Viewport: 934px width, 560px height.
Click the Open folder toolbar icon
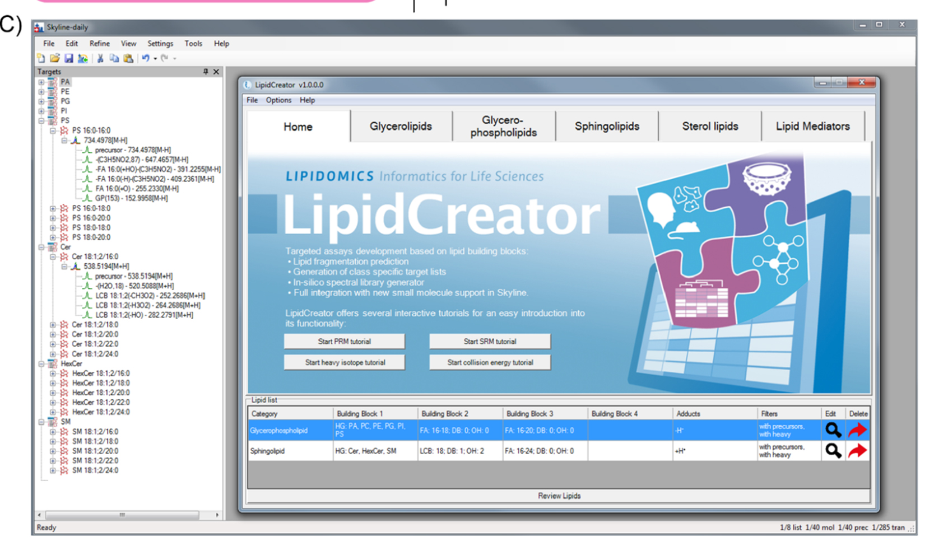[x=54, y=58]
